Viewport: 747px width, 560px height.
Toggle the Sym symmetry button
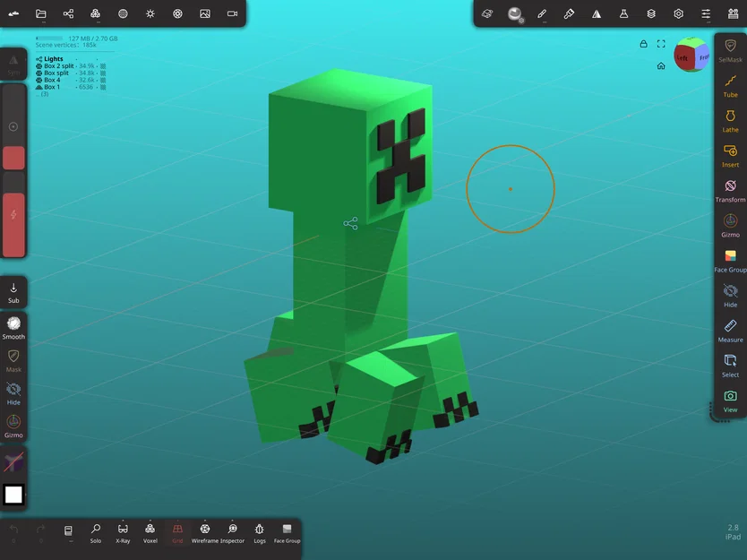(13, 65)
